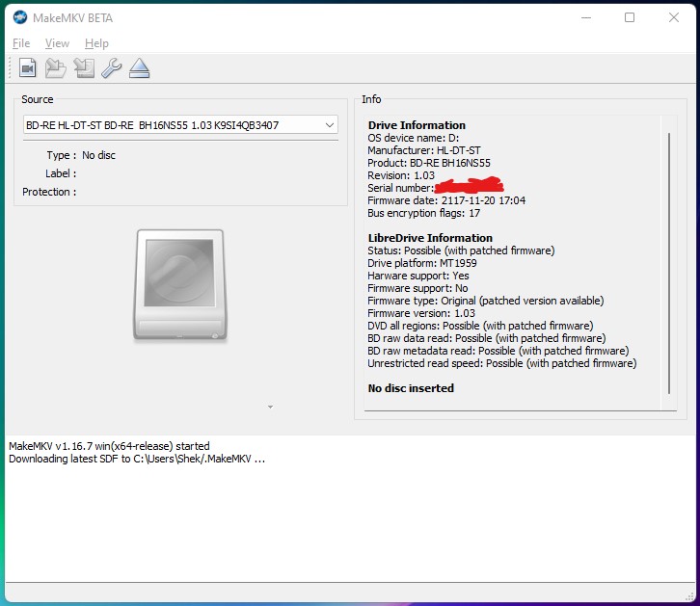Click the 'Type : No disc' field
Image resolution: width=700 pixels, height=606 pixels.
pyautogui.click(x=81, y=155)
